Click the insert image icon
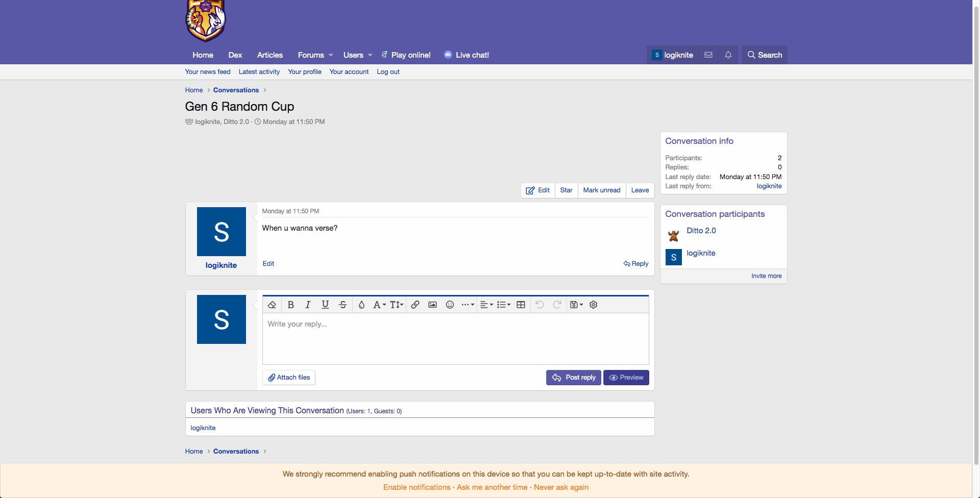The width and height of the screenshot is (980, 498). coord(432,305)
